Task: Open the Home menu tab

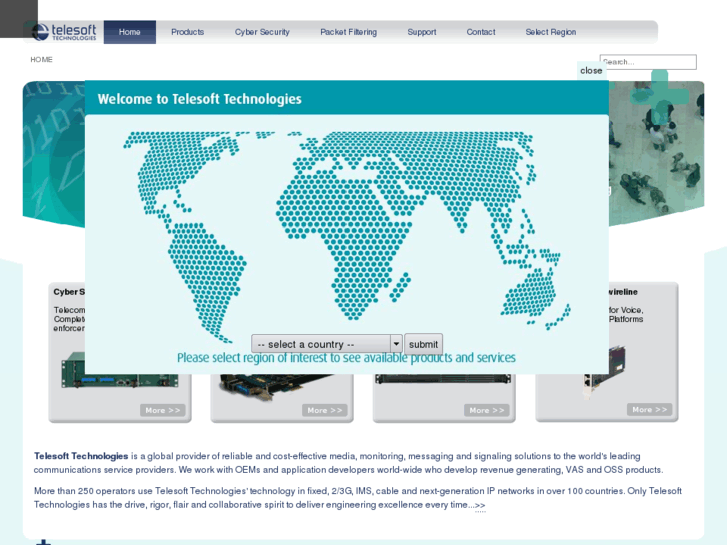Action: pyautogui.click(x=130, y=32)
